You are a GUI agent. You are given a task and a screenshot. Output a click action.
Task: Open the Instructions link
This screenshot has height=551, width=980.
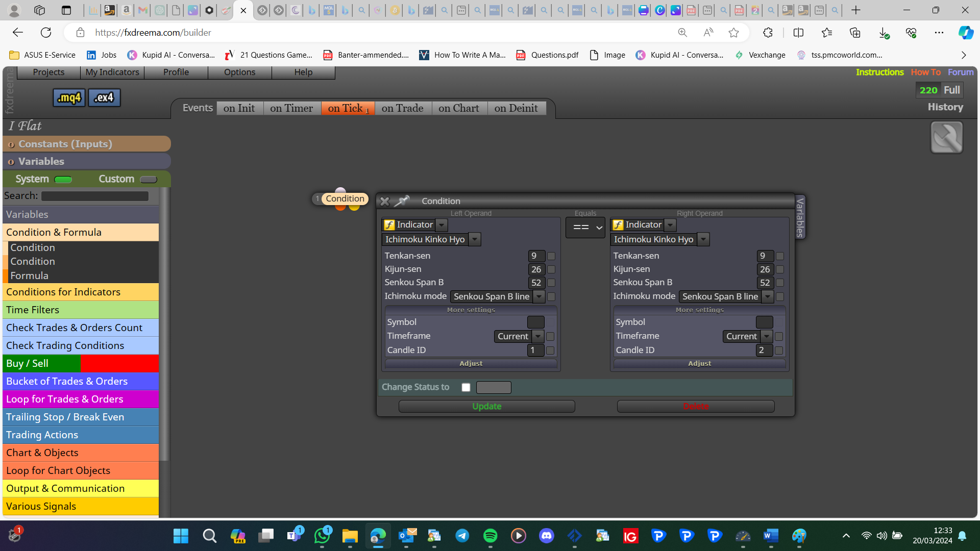click(x=880, y=72)
